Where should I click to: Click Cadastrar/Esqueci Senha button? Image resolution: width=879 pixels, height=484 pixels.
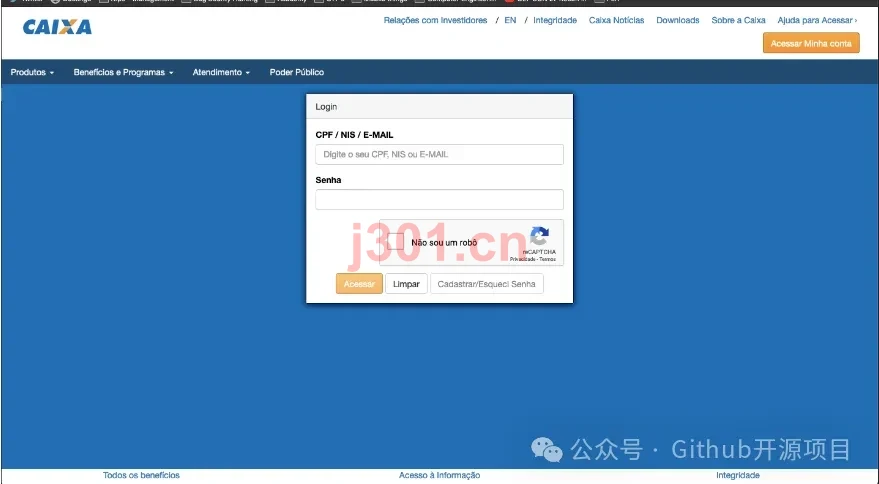486,284
